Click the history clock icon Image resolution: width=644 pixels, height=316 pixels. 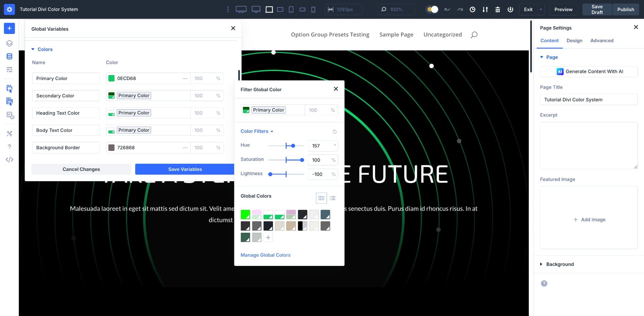(x=472, y=10)
